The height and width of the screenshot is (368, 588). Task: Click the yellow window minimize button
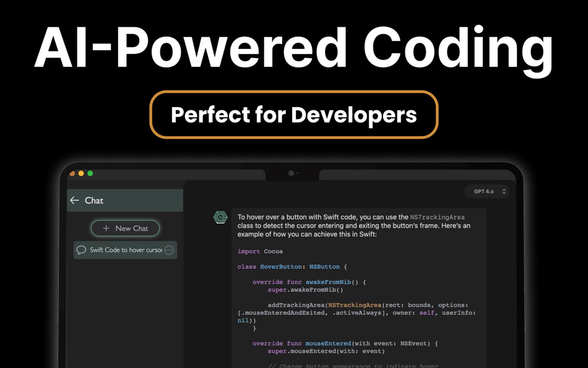tap(81, 173)
